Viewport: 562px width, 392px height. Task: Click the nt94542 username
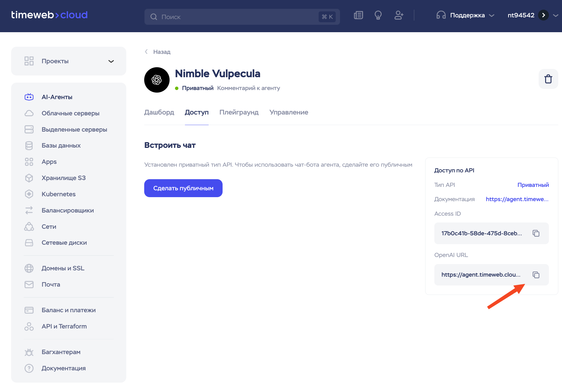521,15
